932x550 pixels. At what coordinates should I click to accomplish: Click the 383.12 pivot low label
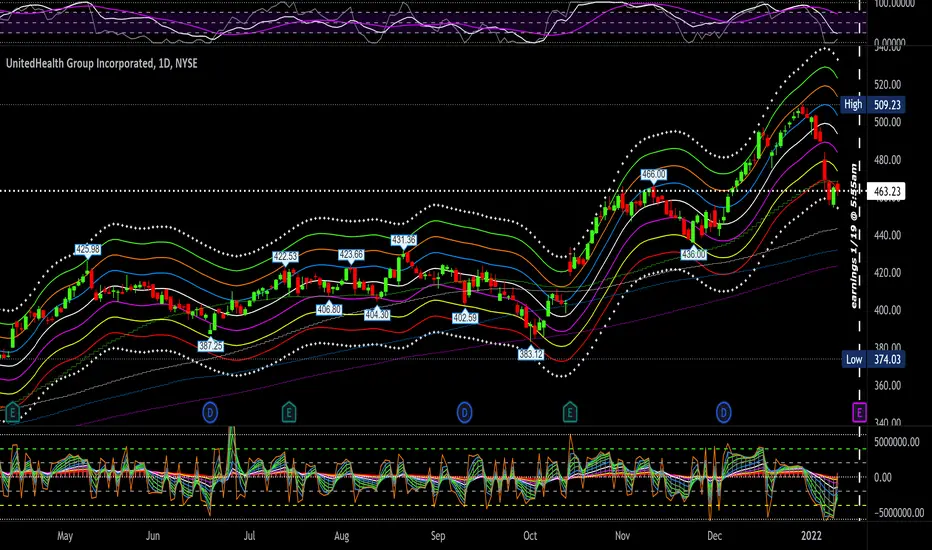pyautogui.click(x=530, y=354)
